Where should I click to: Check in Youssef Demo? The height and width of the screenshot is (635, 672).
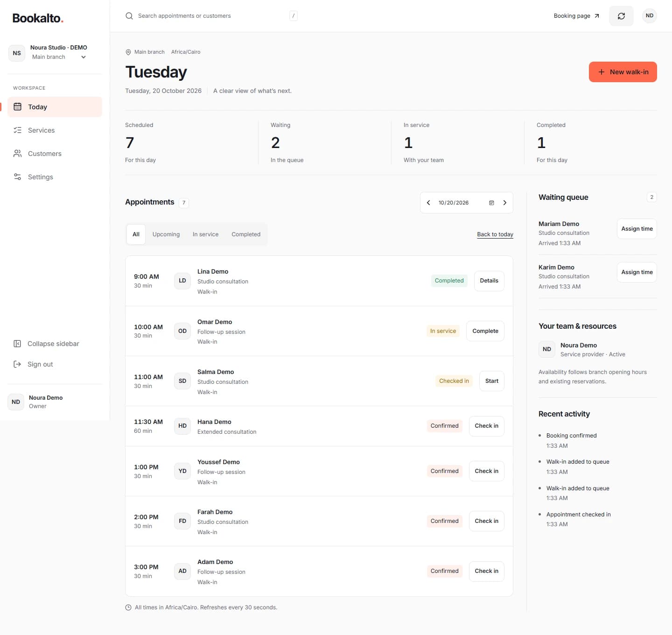(487, 471)
